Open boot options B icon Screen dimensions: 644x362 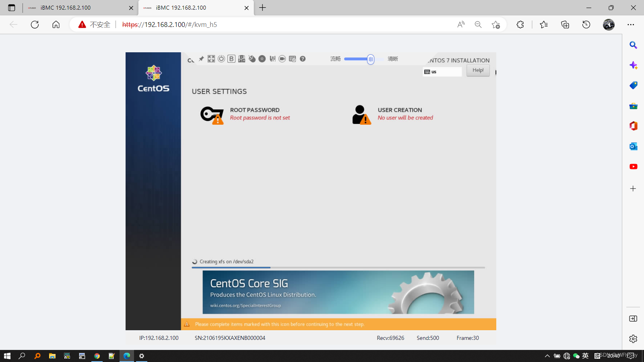(231, 59)
